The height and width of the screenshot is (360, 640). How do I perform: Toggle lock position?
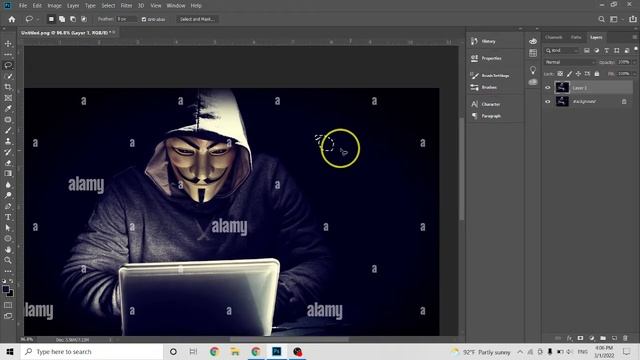point(578,74)
